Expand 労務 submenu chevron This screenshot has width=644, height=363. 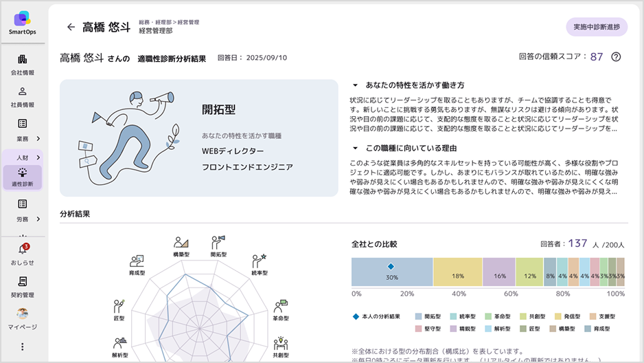coord(38,219)
